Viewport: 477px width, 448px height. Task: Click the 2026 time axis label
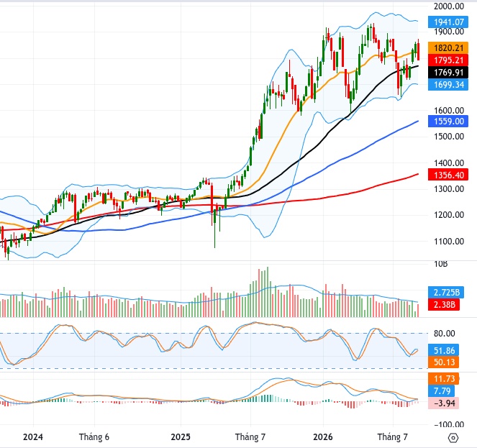323,437
